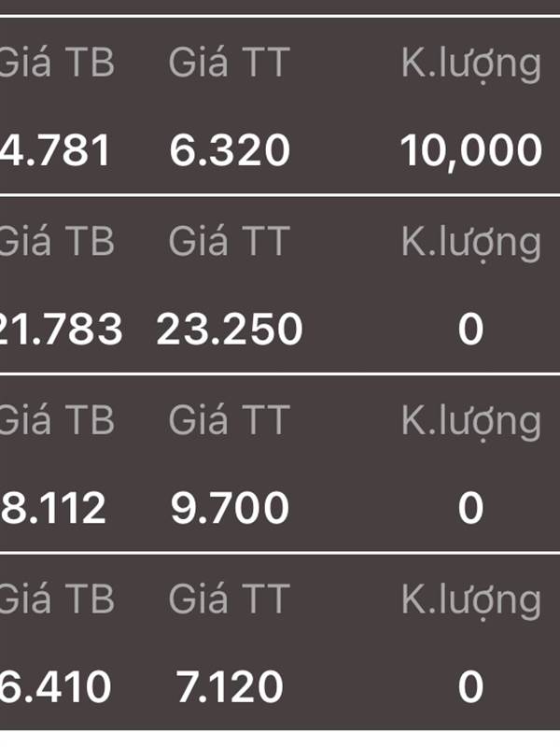This screenshot has height=747, width=560.
Task: Tap the zero quantity beside 23.250
Action: (x=471, y=330)
